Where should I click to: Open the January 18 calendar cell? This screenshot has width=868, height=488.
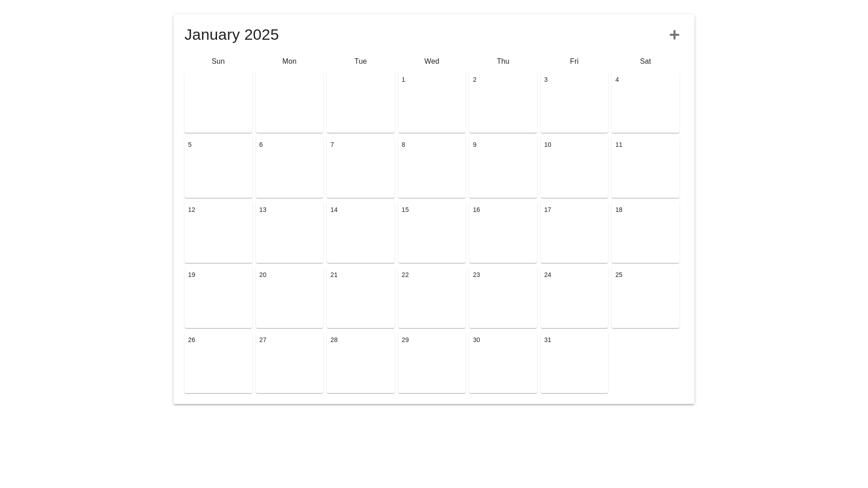click(x=645, y=232)
